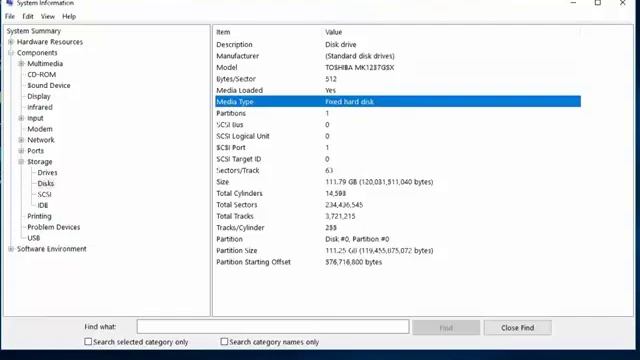
Task: Select Sound Device tree item
Action: pos(49,85)
